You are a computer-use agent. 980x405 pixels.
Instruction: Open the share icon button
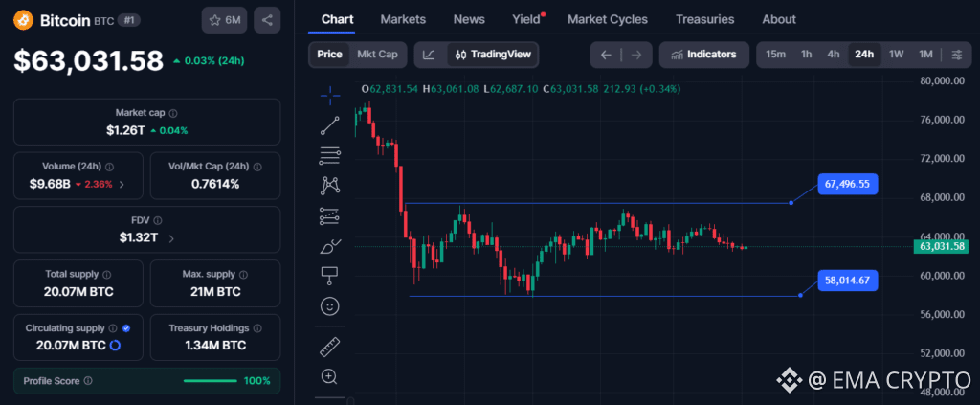(267, 20)
